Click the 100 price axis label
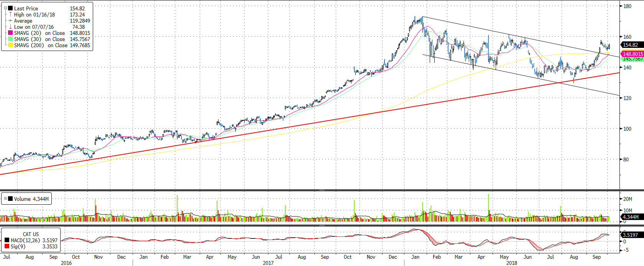The width and height of the screenshot is (644, 266). (x=627, y=129)
